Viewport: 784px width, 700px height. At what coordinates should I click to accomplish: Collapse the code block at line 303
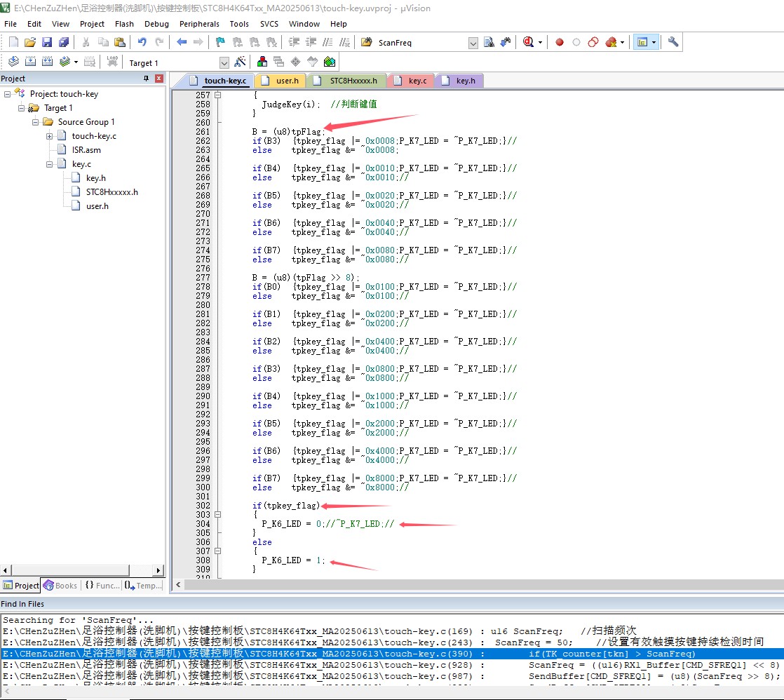point(217,515)
